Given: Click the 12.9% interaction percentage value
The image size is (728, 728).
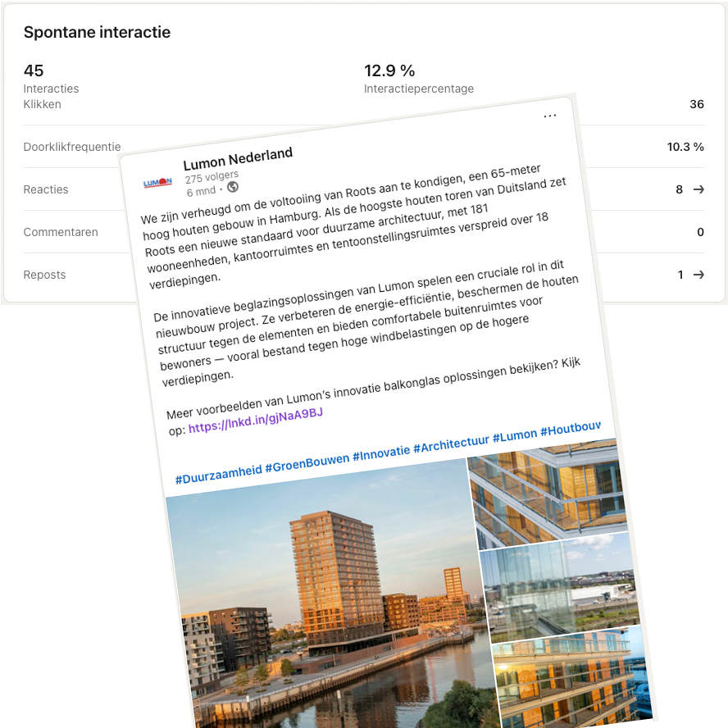Looking at the screenshot, I should [x=390, y=71].
